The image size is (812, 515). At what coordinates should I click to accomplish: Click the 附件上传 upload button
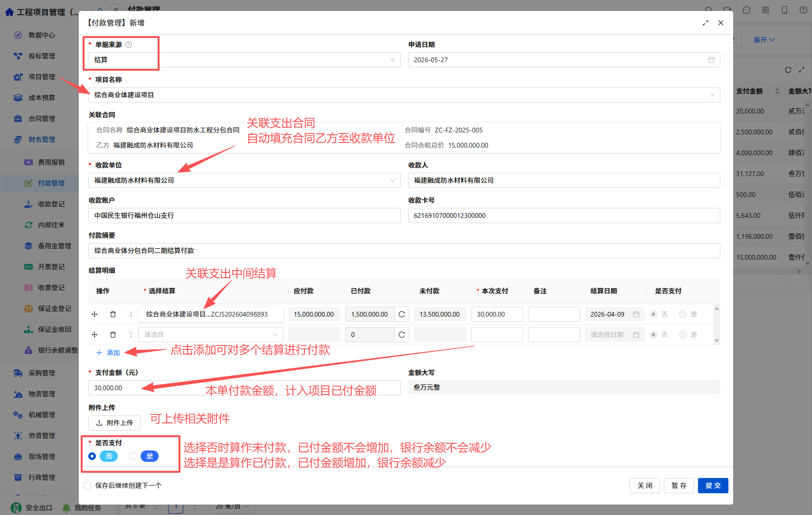(x=114, y=423)
